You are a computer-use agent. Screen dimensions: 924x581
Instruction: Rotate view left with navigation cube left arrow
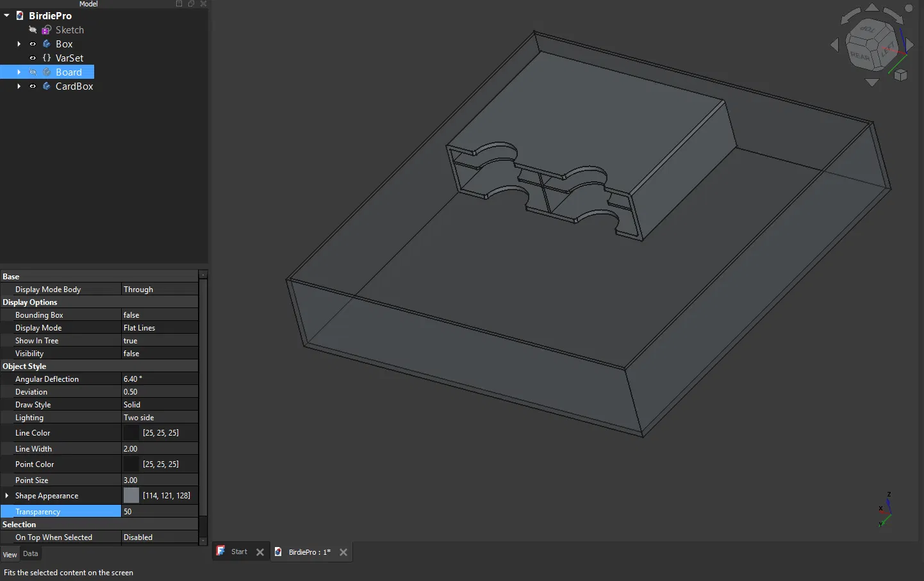click(x=834, y=45)
